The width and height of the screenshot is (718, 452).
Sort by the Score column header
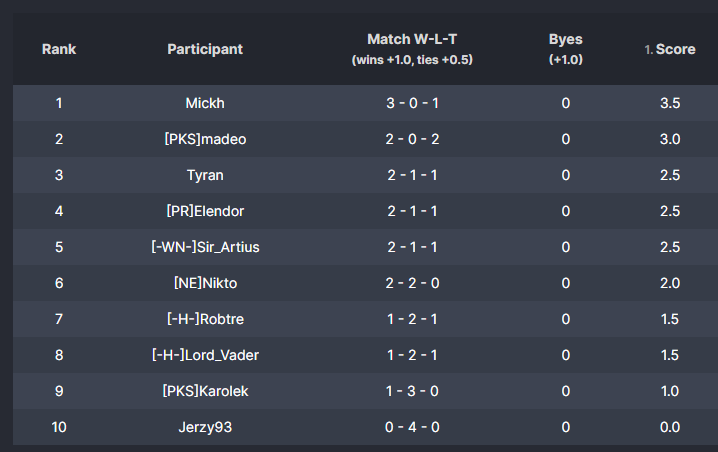pyautogui.click(x=675, y=49)
